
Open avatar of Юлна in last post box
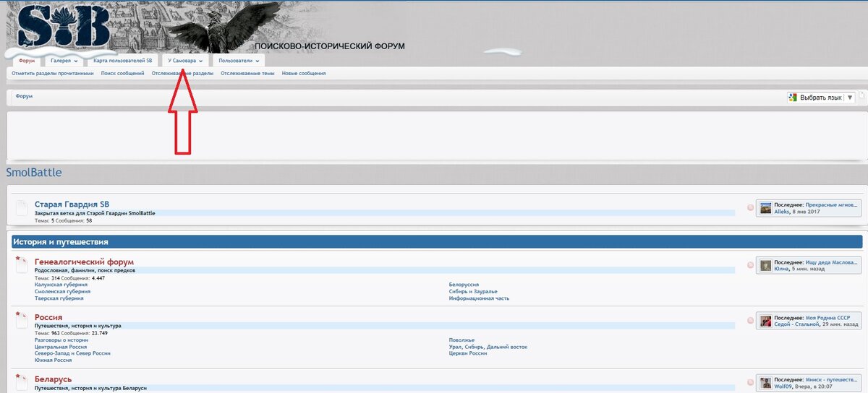(x=765, y=265)
